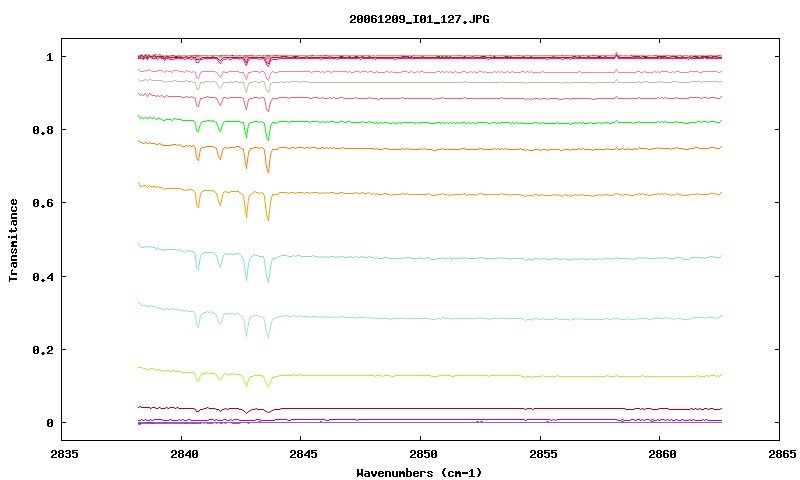The image size is (800, 480).
Task: Click the x-axis tick label 2845
Action: point(303,454)
